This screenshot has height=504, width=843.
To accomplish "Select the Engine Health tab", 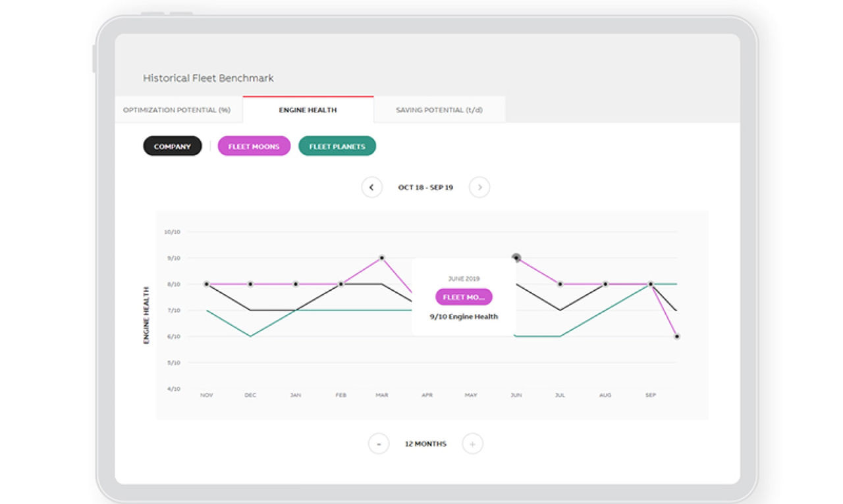I will [308, 110].
